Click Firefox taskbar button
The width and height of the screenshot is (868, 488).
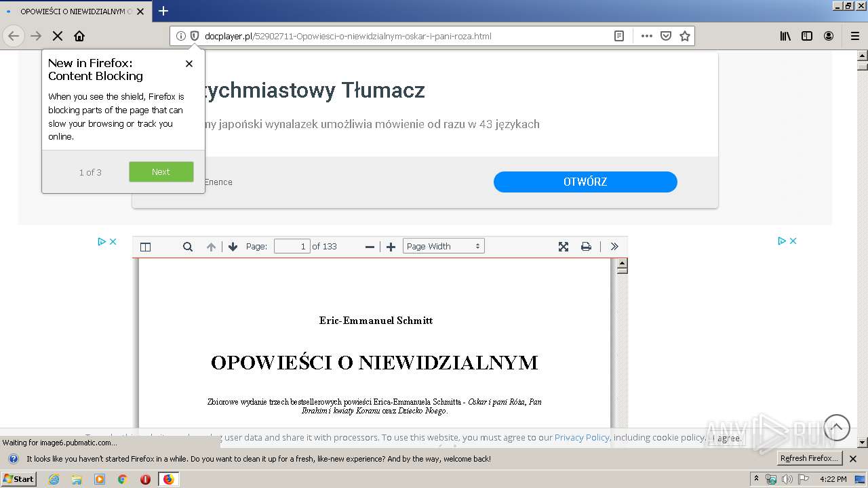[168, 479]
